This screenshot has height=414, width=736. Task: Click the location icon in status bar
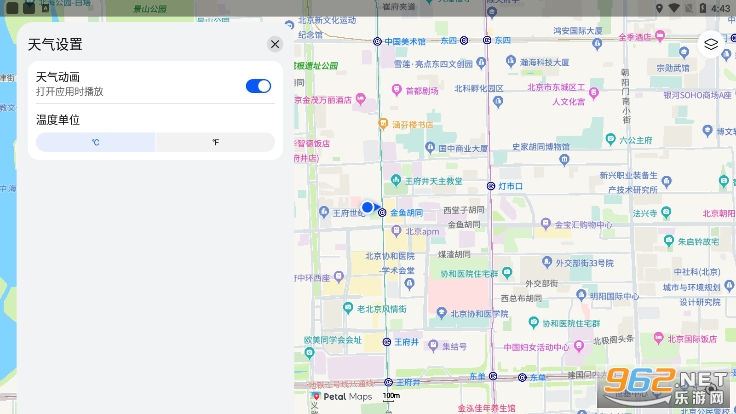click(659, 8)
